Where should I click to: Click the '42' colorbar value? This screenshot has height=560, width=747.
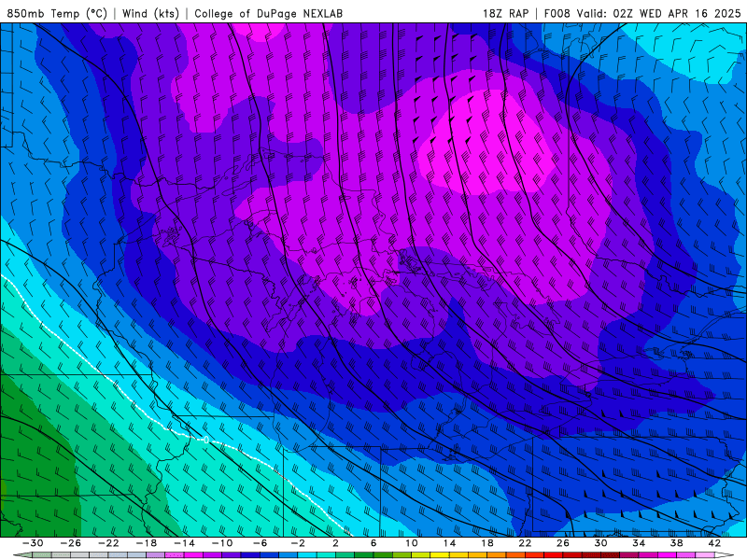click(x=714, y=543)
